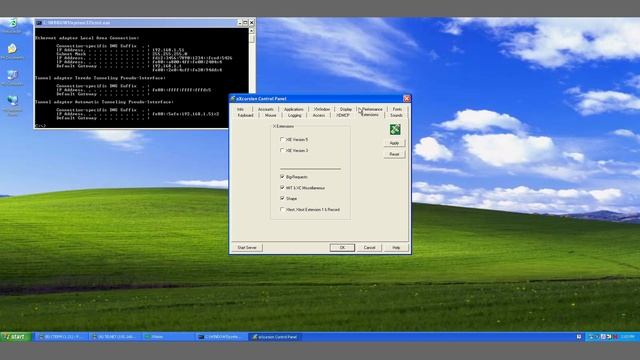
Task: Click the system tray clock
Action: point(627,337)
